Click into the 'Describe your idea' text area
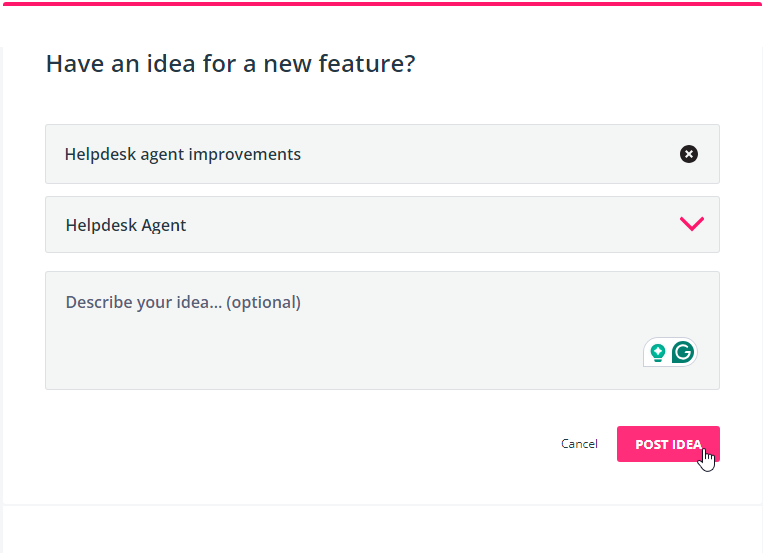The image size is (763, 553). (x=382, y=330)
